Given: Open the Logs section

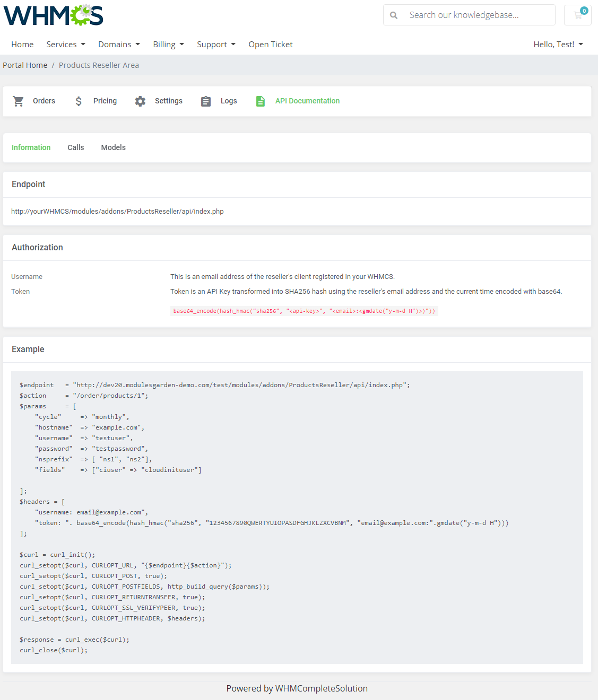Looking at the screenshot, I should click(229, 101).
